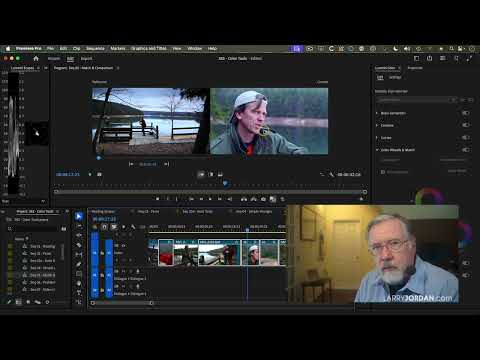Open the Program monitor button editor plus
480x360 pixels.
click(361, 199)
